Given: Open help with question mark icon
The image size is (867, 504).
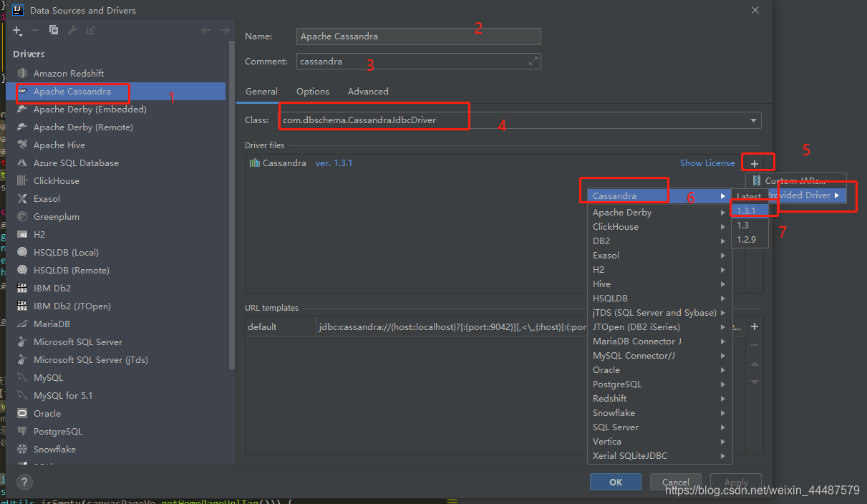Looking at the screenshot, I should [24, 482].
